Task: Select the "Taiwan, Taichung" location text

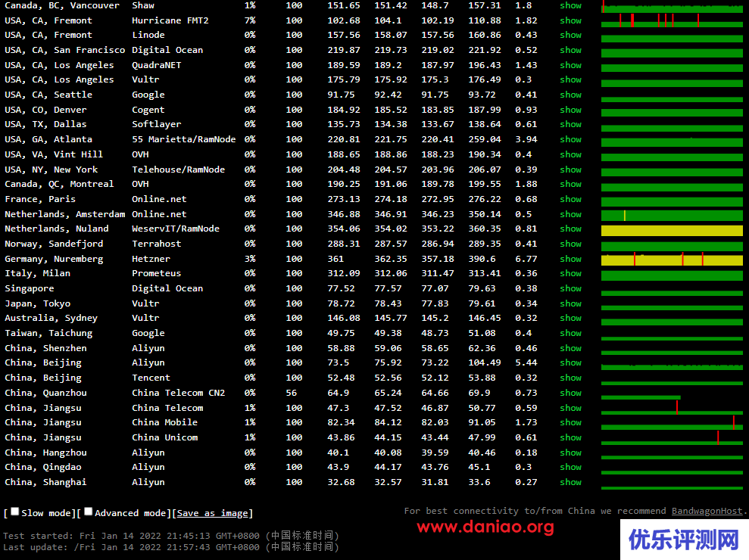Action: pos(48,333)
